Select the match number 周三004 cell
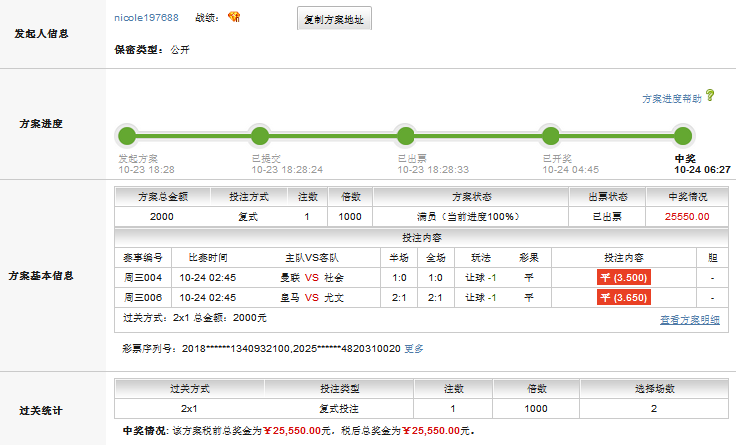Image resolution: width=737 pixels, height=445 pixels. pos(142,277)
